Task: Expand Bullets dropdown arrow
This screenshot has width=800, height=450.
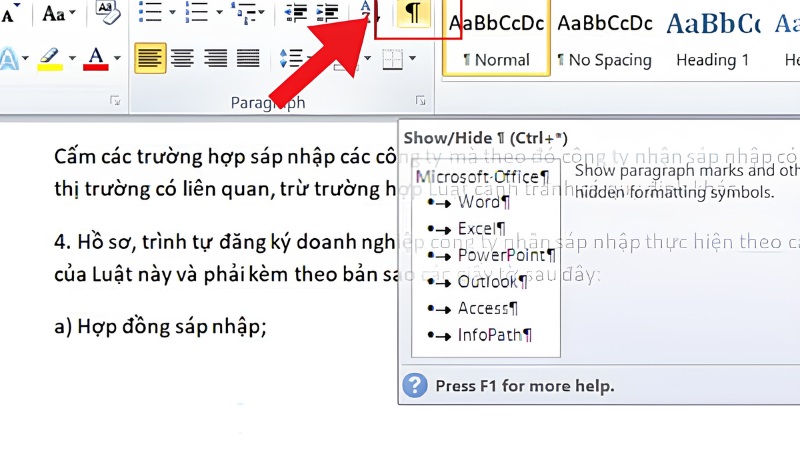Action: coord(172,12)
